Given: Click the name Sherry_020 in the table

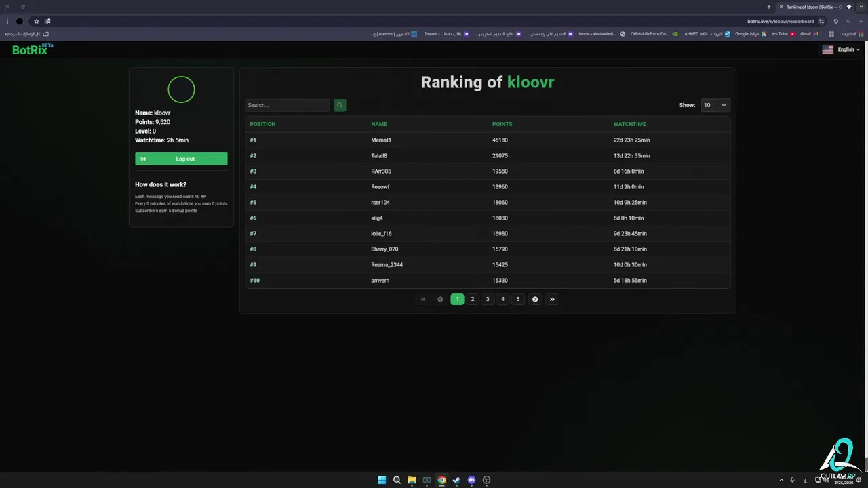Looking at the screenshot, I should point(384,249).
